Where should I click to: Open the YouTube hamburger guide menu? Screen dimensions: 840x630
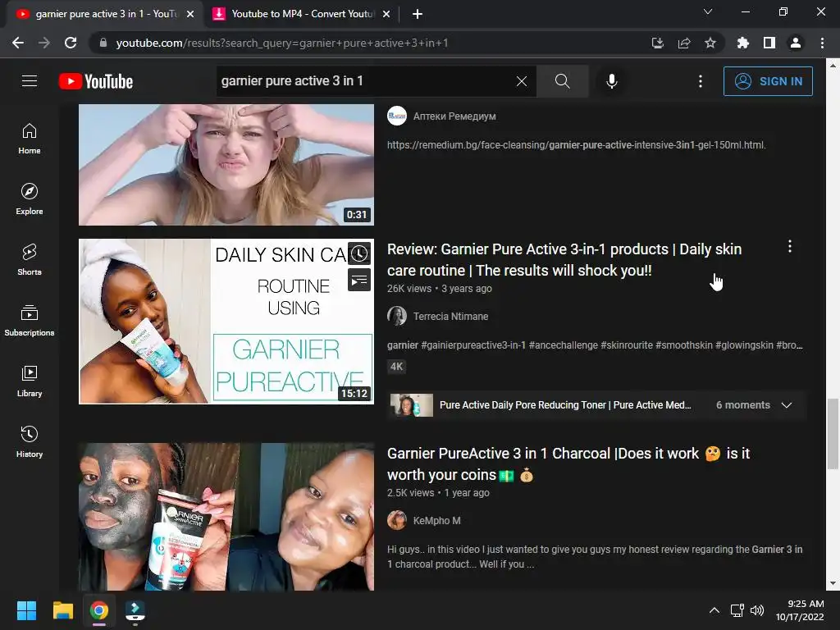(30, 81)
